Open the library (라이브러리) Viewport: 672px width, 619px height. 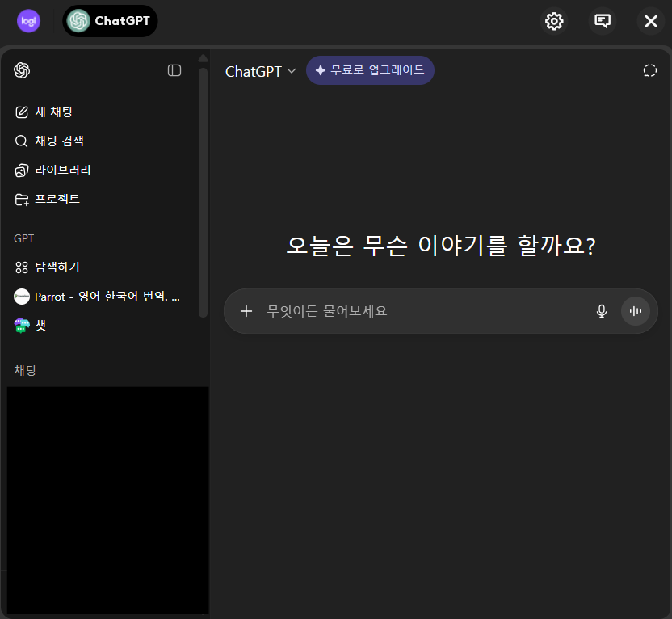(x=62, y=171)
